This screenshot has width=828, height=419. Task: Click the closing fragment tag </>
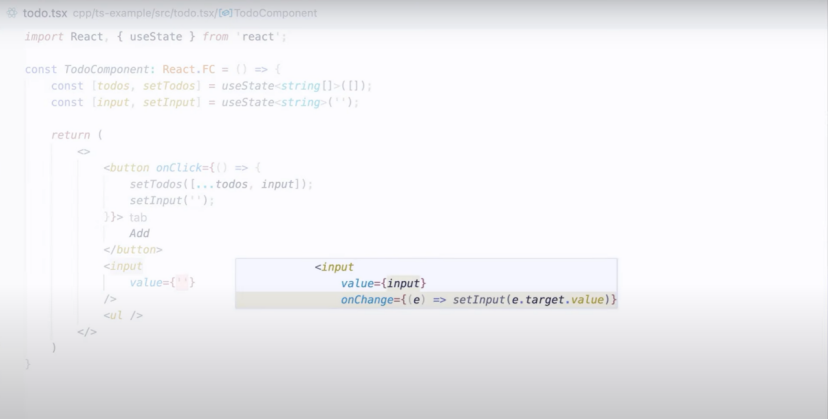87,332
